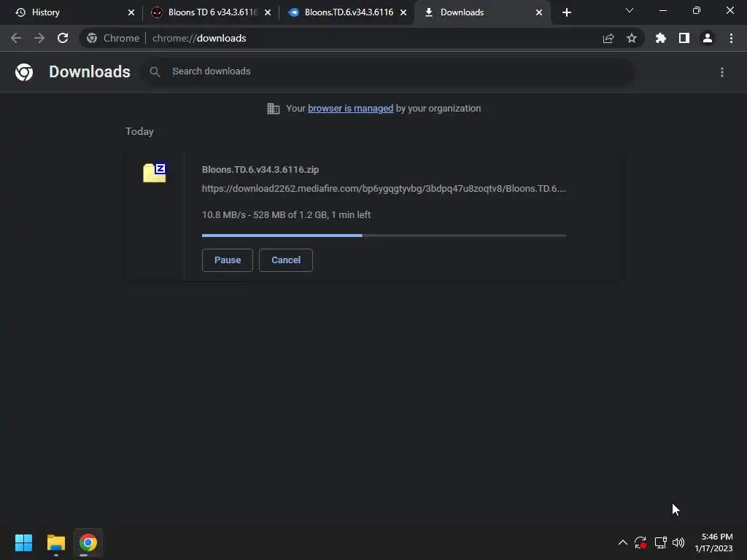This screenshot has height=560, width=747.
Task: Click the managed organization building icon
Action: tap(274, 109)
